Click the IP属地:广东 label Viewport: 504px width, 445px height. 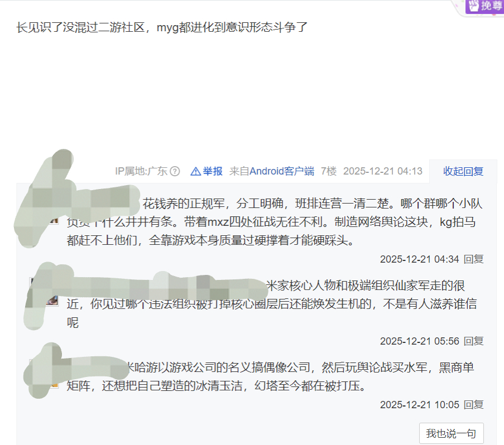141,171
